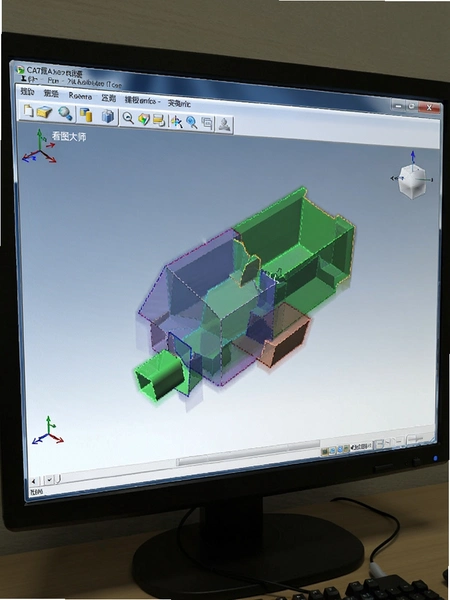Click the multicolor shaded cube icon
Image resolution: width=450 pixels, height=600 pixels.
(144, 119)
